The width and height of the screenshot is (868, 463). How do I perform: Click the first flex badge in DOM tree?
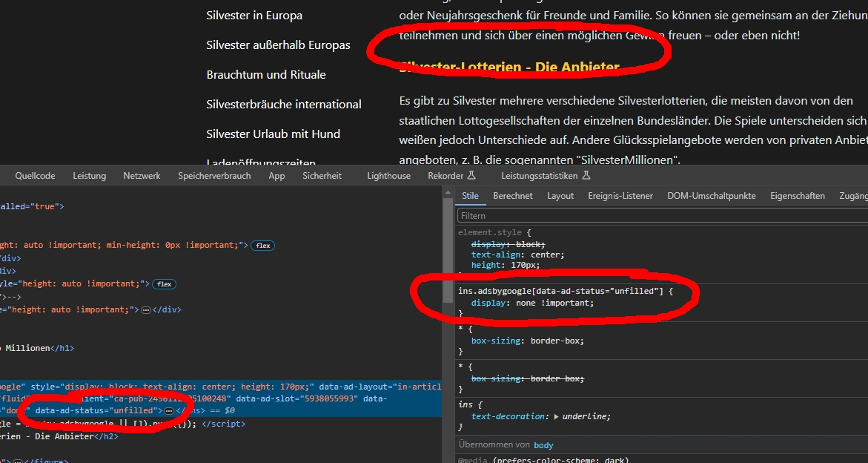click(x=263, y=246)
